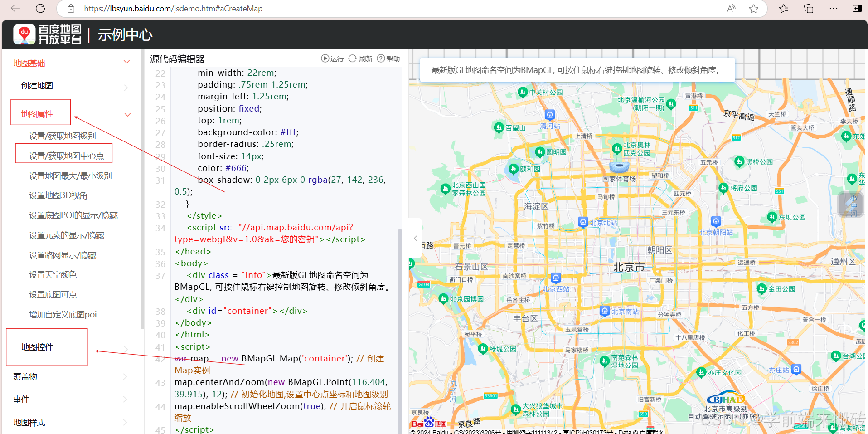868x434 pixels.
Task: Expand the 地图基础 section chevron
Action: pyautogui.click(x=127, y=62)
